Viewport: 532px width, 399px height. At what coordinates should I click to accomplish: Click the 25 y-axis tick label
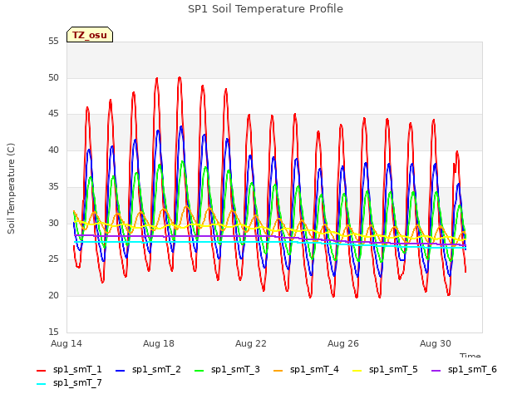point(53,259)
